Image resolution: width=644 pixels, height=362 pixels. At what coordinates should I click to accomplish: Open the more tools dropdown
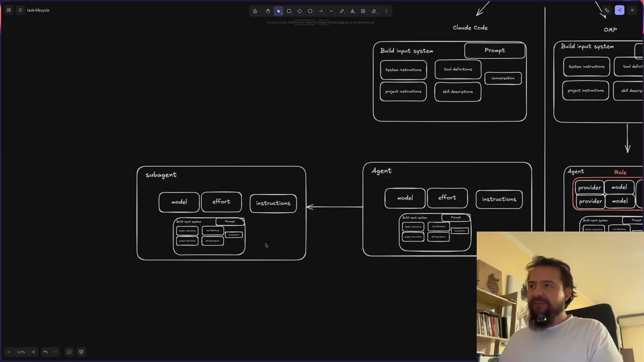click(386, 11)
